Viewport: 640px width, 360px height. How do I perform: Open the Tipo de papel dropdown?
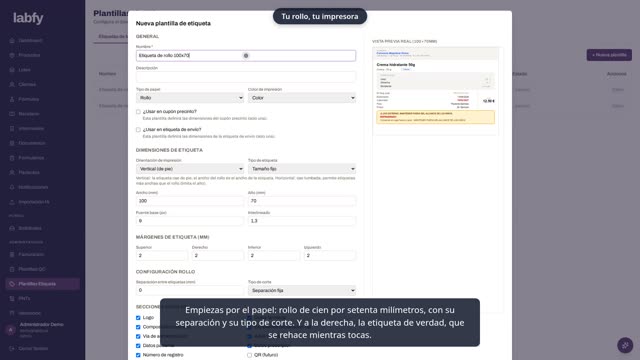click(190, 98)
